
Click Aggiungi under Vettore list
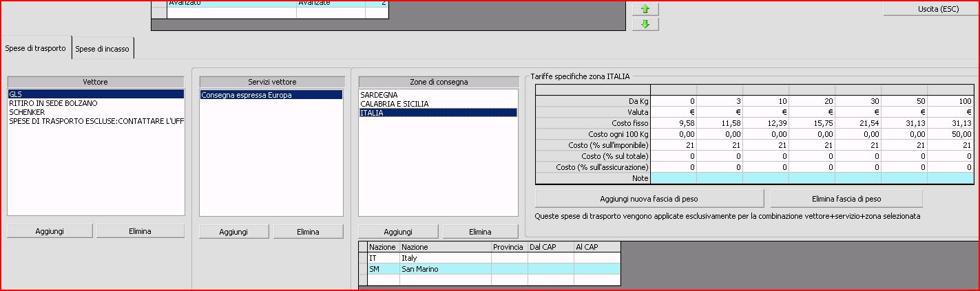point(50,231)
